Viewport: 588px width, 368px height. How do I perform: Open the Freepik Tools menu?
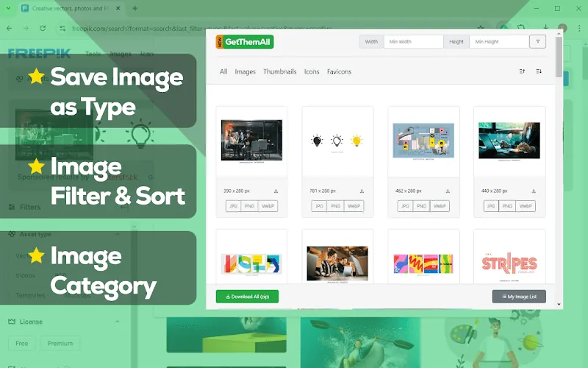click(x=93, y=54)
